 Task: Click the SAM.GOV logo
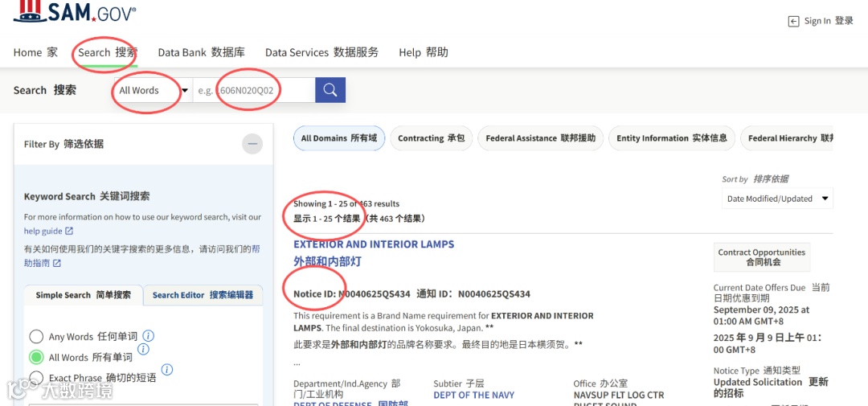(74, 11)
